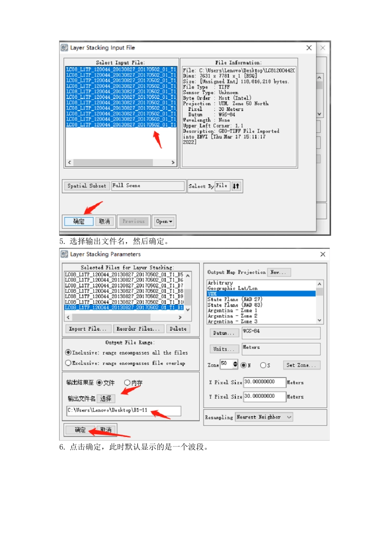
Task: Click the Set Zone... button
Action: click(301, 365)
